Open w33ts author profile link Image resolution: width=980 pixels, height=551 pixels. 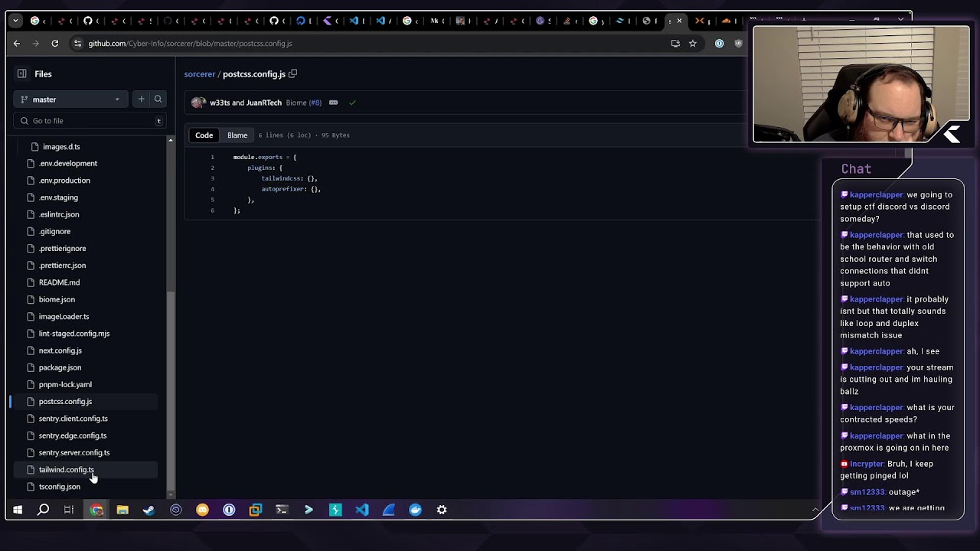219,103
